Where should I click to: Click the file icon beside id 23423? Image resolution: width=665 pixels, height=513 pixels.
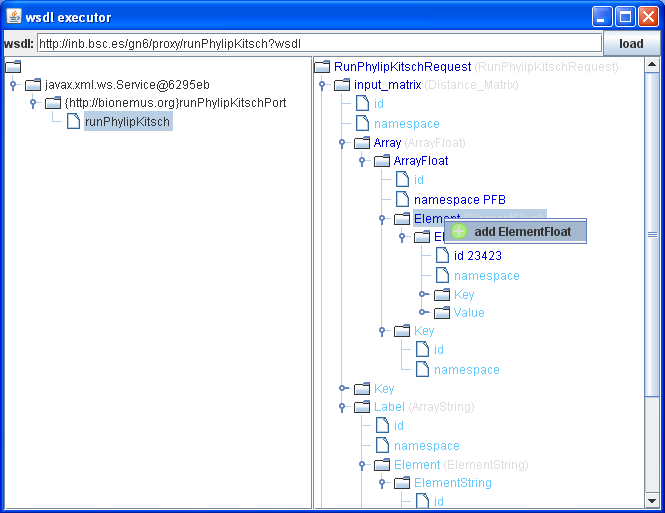[442, 255]
